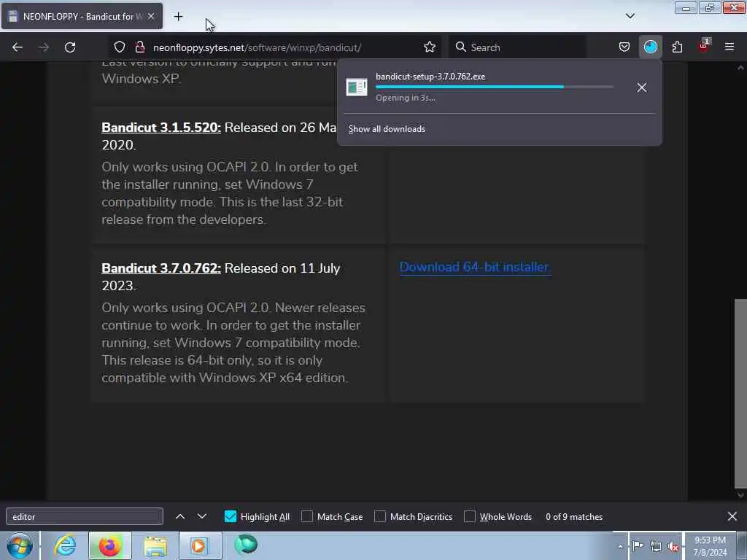Open the uBlock Origin extension icon
This screenshot has width=747, height=560.
click(704, 46)
